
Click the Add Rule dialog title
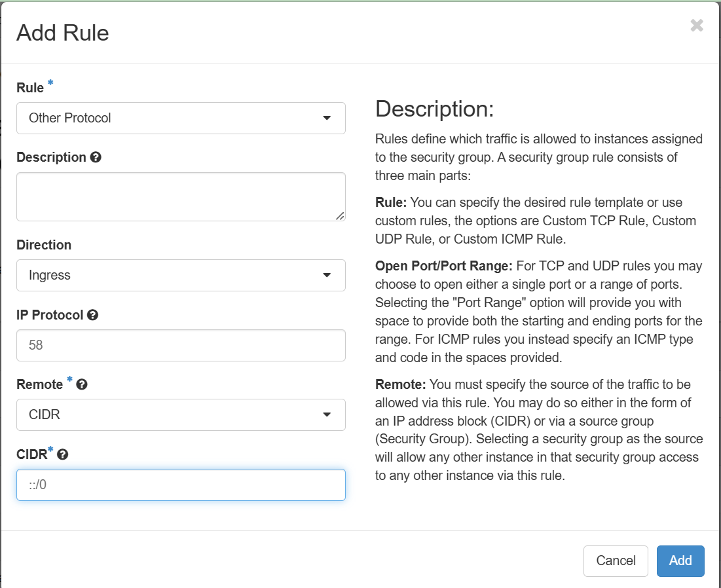(x=63, y=33)
